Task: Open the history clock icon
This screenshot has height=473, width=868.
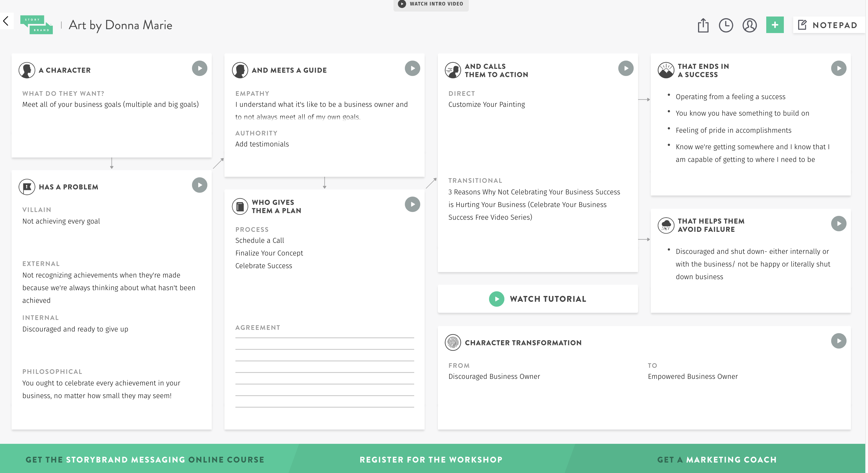Action: pyautogui.click(x=726, y=25)
